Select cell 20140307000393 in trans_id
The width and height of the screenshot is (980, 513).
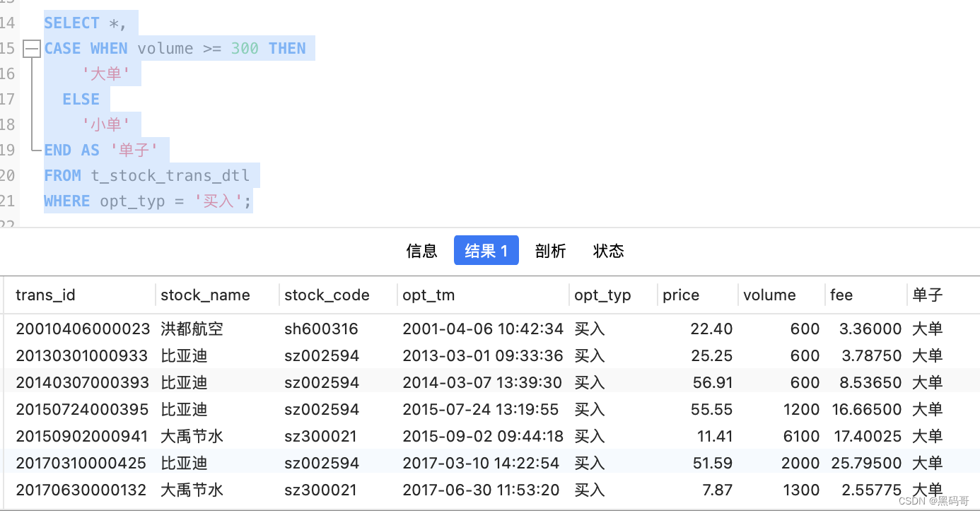[x=82, y=382]
